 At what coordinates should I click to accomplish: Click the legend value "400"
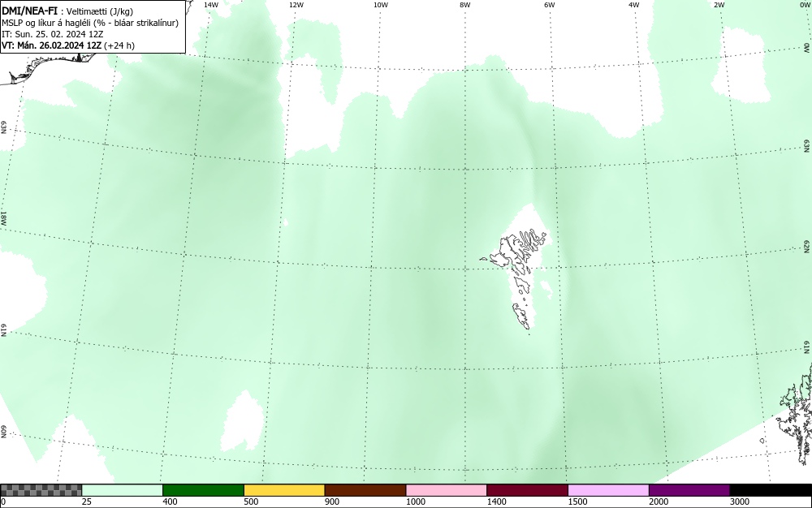click(170, 502)
